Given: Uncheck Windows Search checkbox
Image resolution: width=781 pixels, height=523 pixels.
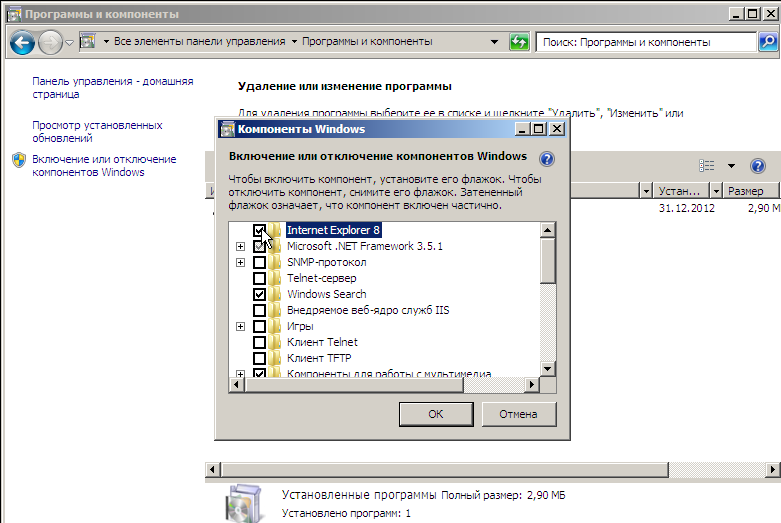Looking at the screenshot, I should [259, 294].
